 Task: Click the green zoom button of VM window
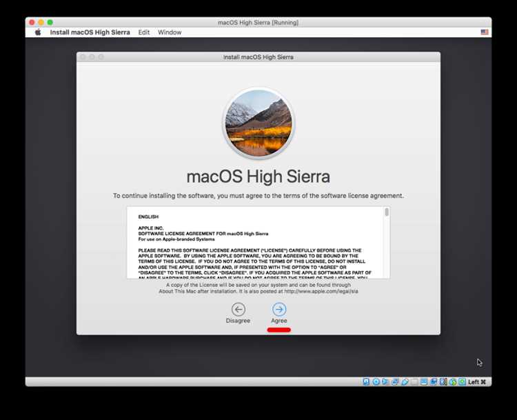(x=50, y=23)
